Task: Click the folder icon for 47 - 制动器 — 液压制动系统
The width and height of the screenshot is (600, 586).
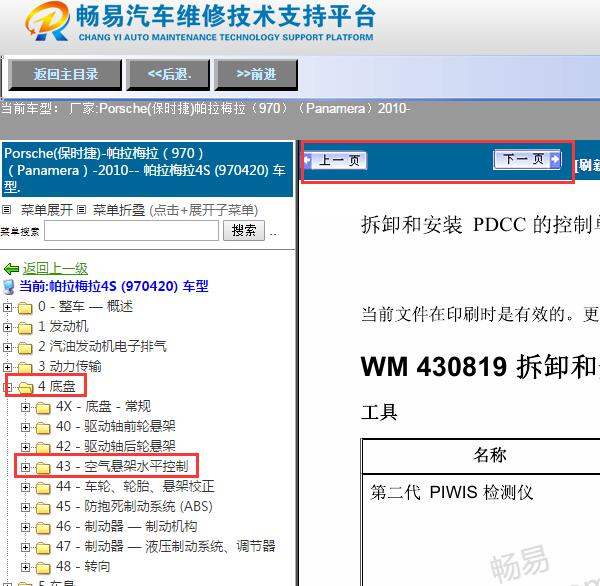Action: [x=43, y=547]
